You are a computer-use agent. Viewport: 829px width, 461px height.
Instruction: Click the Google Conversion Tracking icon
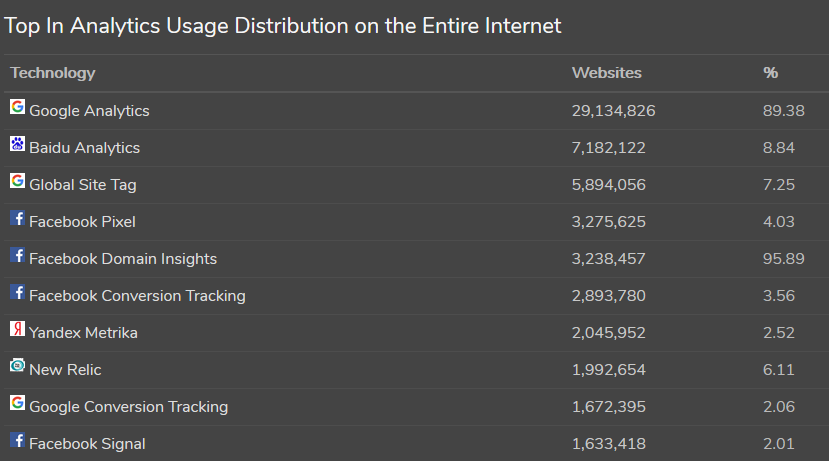click(17, 403)
